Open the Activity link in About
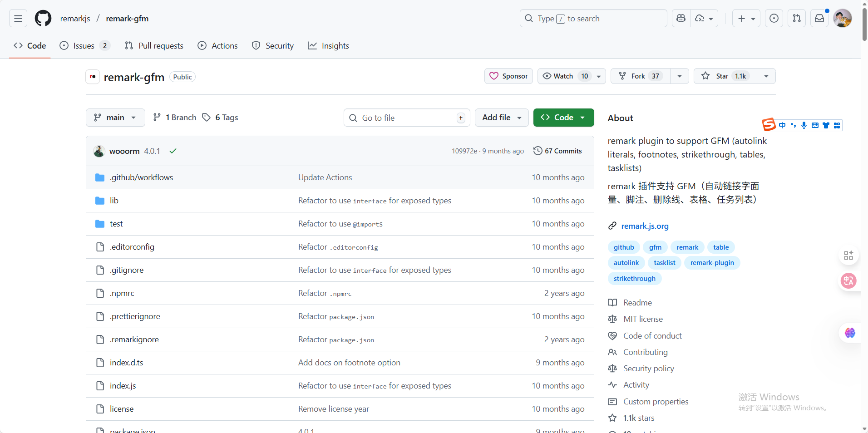 pyautogui.click(x=636, y=385)
